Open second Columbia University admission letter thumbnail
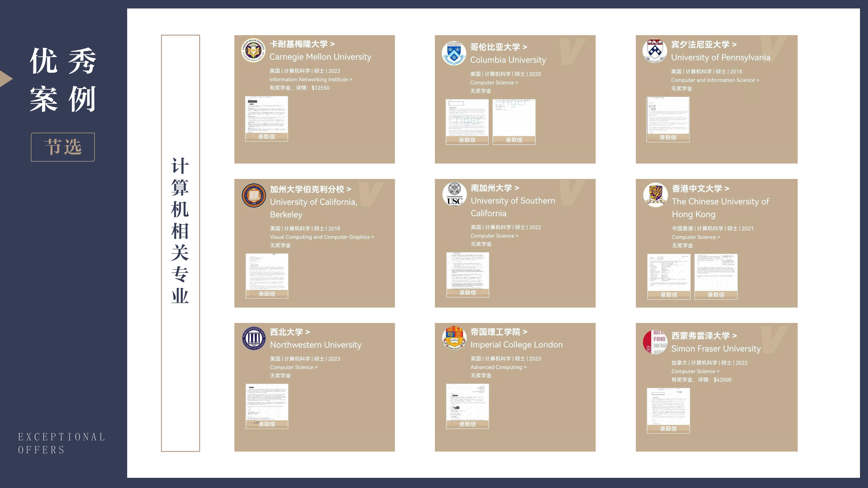 pyautogui.click(x=514, y=122)
